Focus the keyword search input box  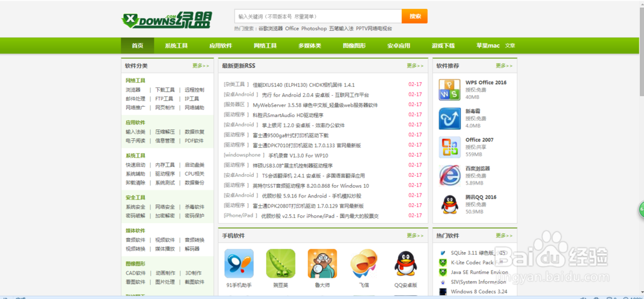[318, 17]
